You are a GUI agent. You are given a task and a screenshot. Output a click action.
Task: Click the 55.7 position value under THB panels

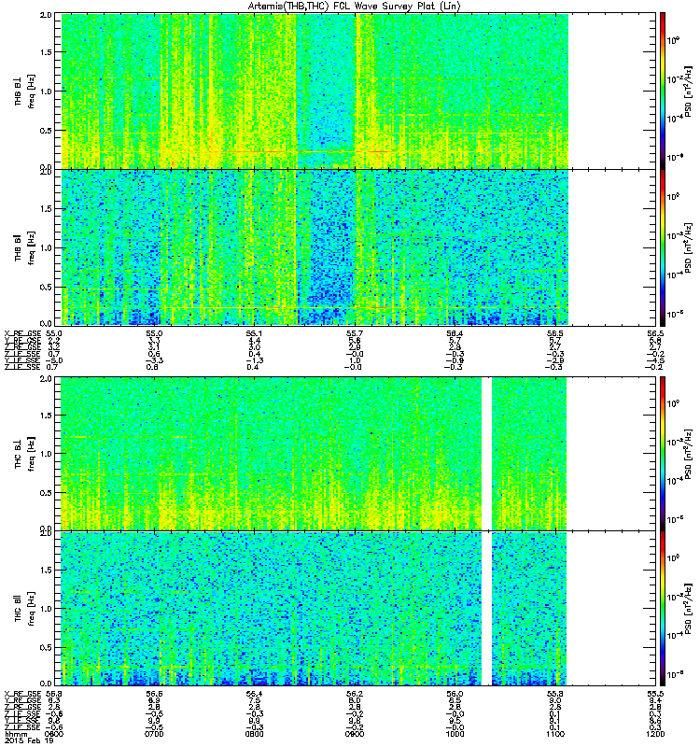tap(355, 333)
